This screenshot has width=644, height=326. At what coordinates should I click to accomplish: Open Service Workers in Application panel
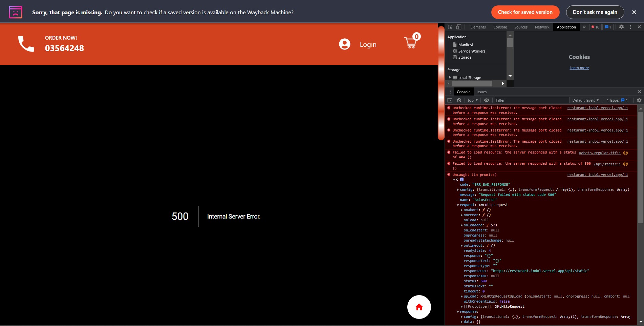click(x=471, y=51)
